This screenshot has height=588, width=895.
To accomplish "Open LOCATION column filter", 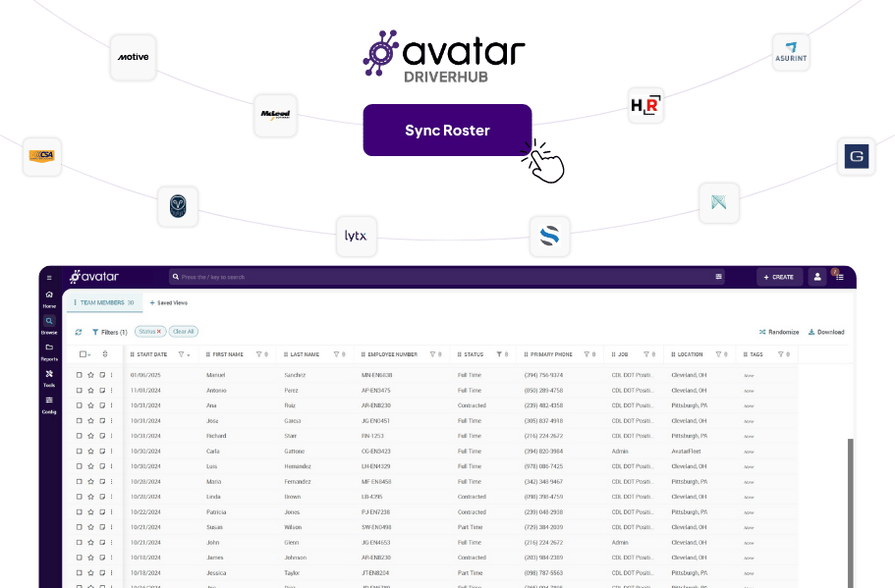I will 718,354.
